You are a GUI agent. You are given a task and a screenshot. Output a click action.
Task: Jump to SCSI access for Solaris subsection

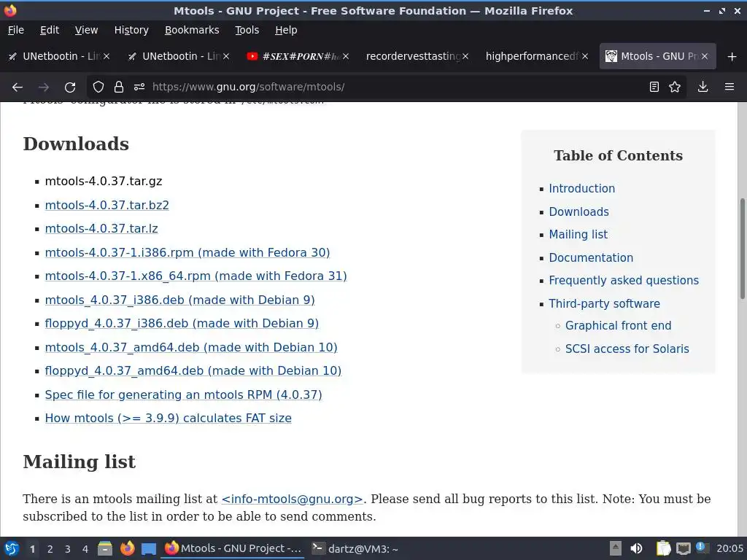tap(627, 349)
